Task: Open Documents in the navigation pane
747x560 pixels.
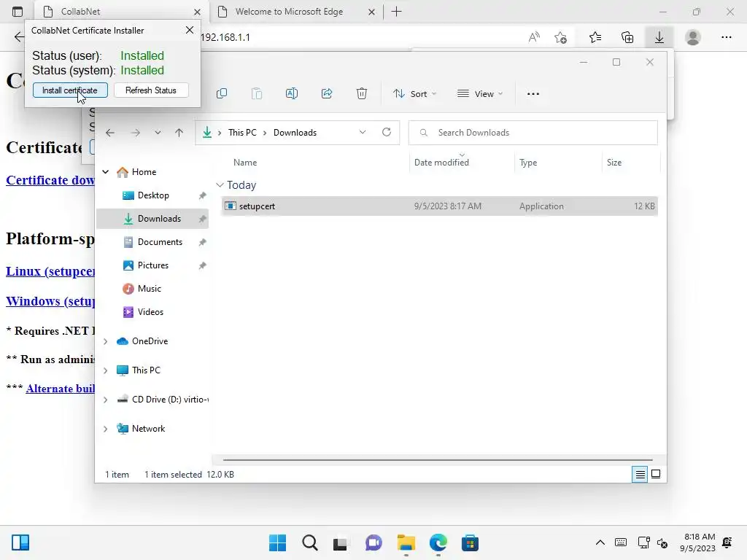Action: pyautogui.click(x=160, y=242)
